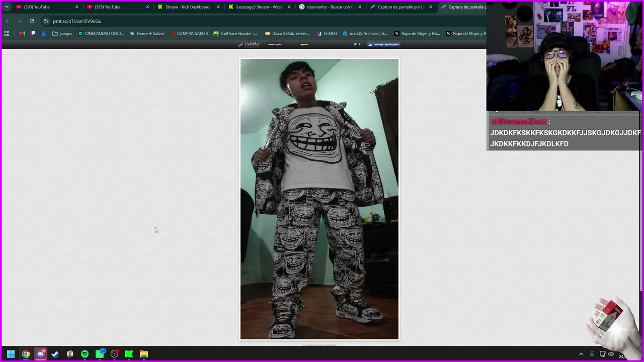The image size is (644, 362).
Task: Open the Chrome apps grid shortcut
Action: [x=7, y=34]
